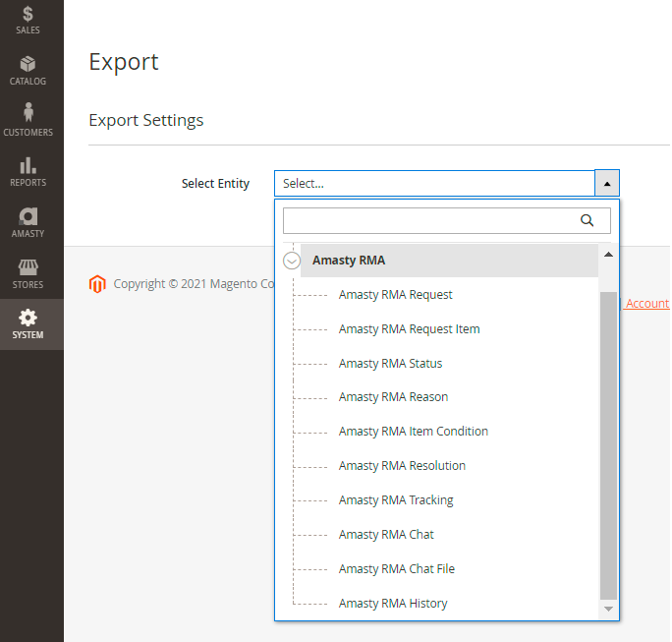Viewport: 672px width, 642px height.
Task: Toggle the Select Entity dropdown arrow
Action: pos(607,184)
